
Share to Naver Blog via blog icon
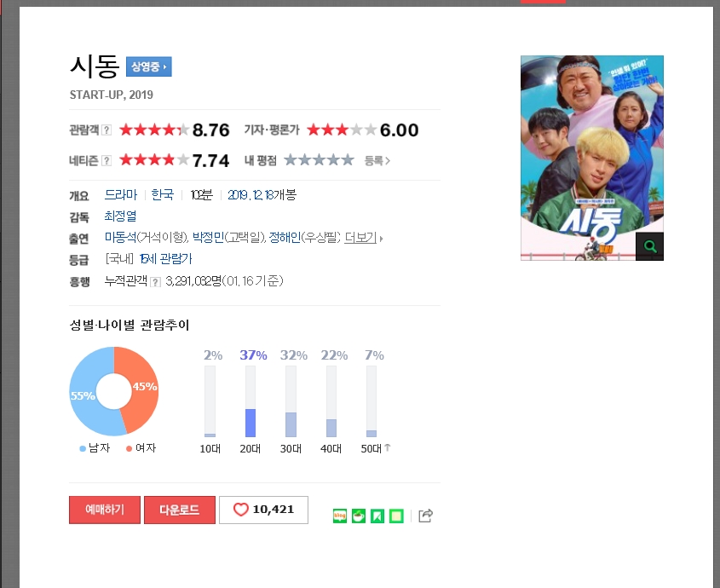point(340,516)
